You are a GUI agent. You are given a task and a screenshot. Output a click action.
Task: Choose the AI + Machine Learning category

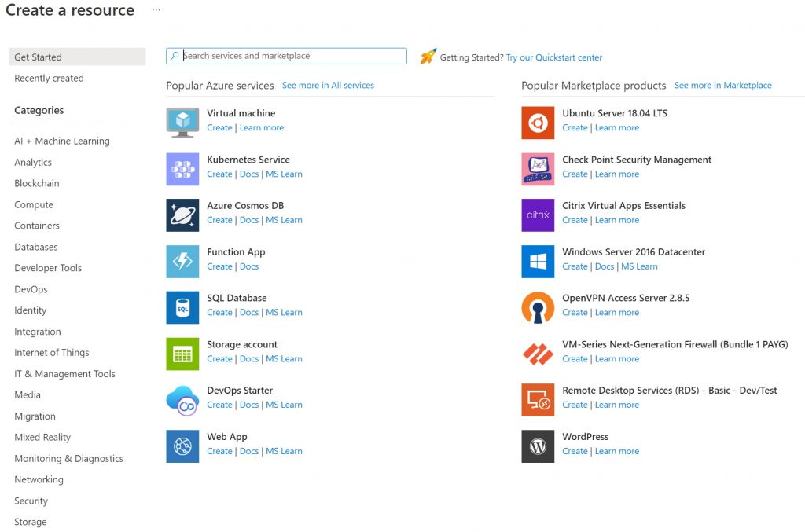point(62,141)
